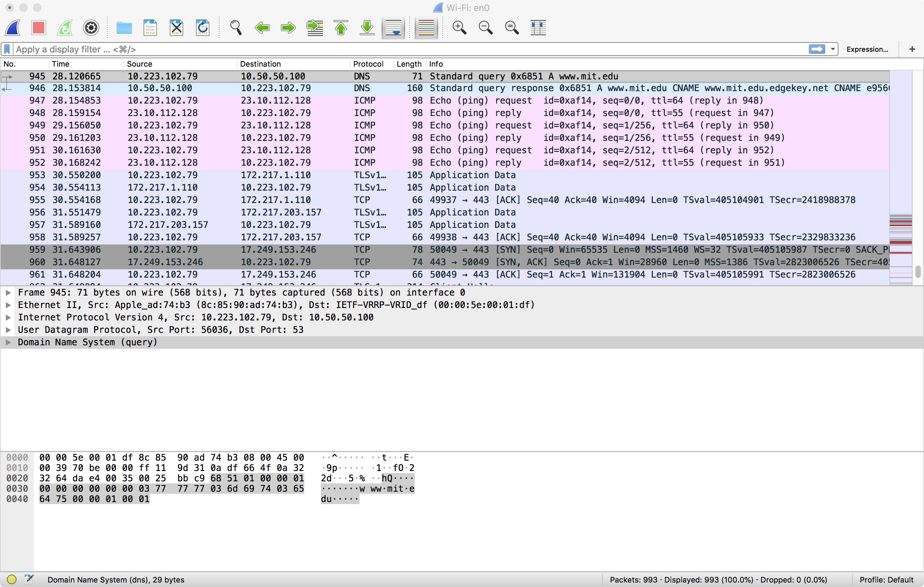924x587 pixels.
Task: Select packet 961 TCP ACK row
Action: click(445, 275)
